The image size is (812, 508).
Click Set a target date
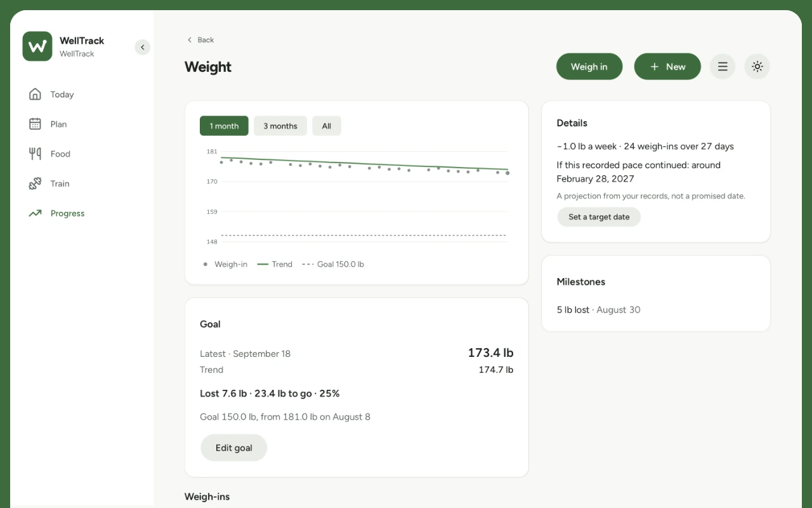(x=599, y=217)
